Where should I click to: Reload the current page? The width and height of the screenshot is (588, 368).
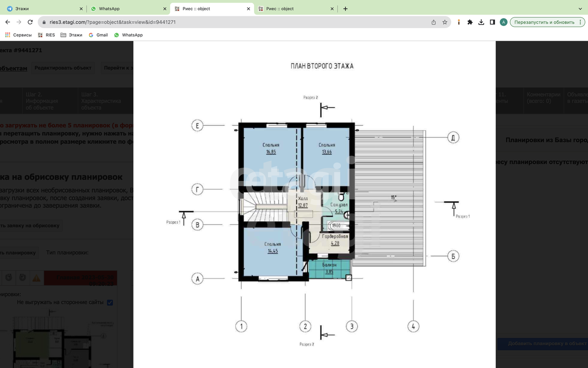coord(30,22)
